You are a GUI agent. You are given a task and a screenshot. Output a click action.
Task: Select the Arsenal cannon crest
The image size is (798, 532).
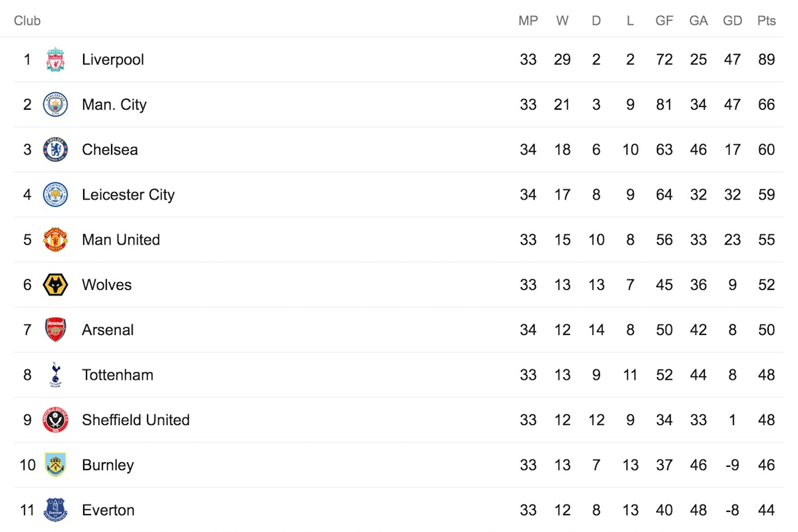(x=55, y=330)
